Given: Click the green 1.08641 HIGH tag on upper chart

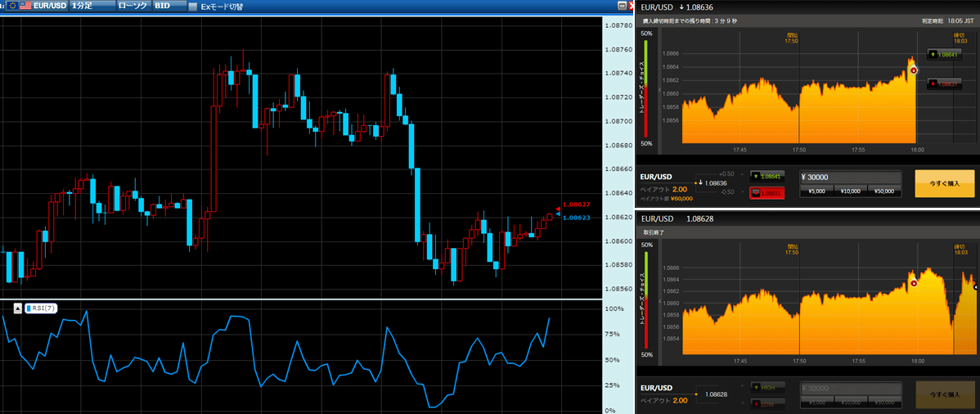Looking at the screenshot, I should pyautogui.click(x=944, y=55).
